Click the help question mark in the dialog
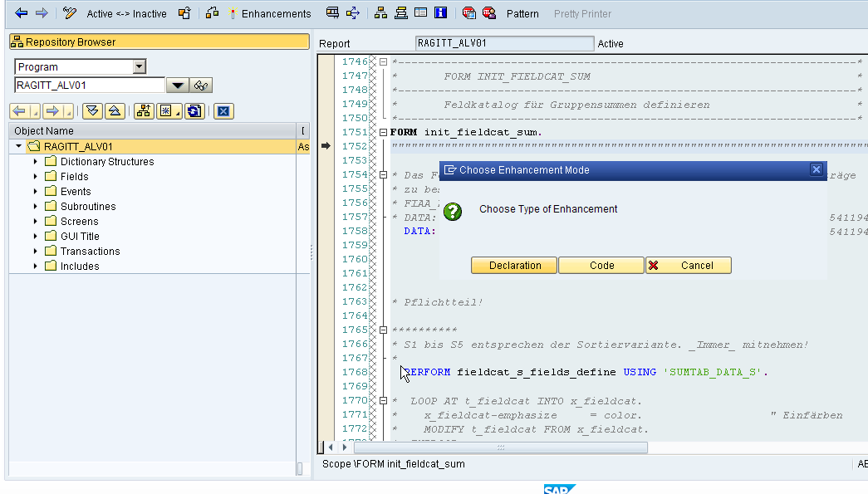The width and height of the screenshot is (868, 494). coord(453,212)
